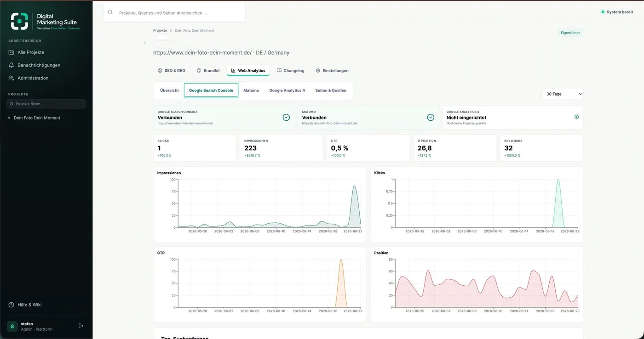Screen dimensions: 644x339
Task: Click the SEO & GEO globe icon
Action: pos(160,71)
